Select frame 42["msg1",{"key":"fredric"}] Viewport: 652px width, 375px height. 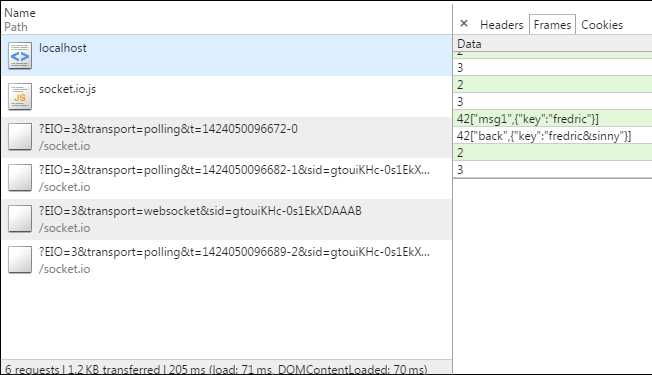point(553,118)
